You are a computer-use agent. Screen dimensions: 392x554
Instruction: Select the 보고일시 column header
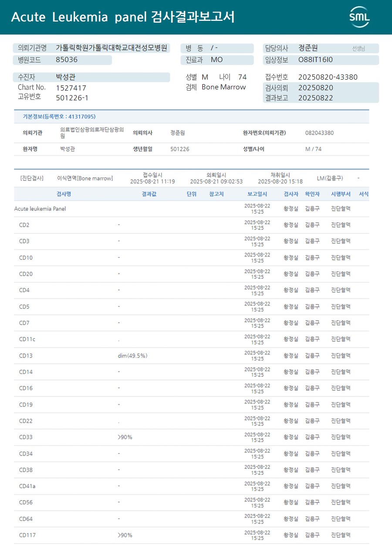(257, 194)
